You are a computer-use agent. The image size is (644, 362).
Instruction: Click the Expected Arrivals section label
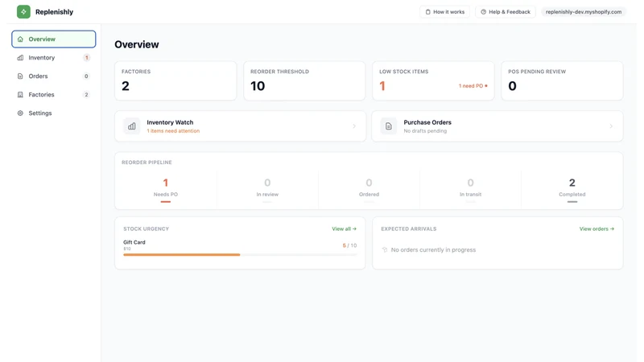pos(409,228)
